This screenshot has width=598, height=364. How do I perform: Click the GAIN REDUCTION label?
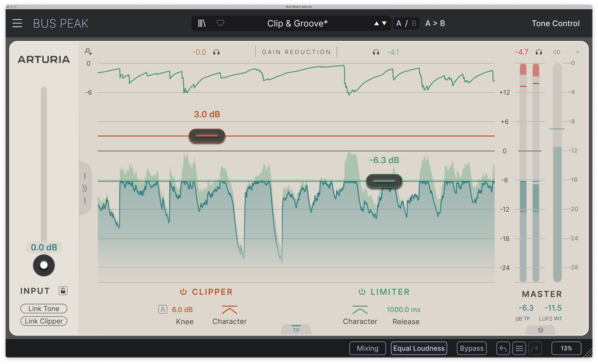(296, 52)
